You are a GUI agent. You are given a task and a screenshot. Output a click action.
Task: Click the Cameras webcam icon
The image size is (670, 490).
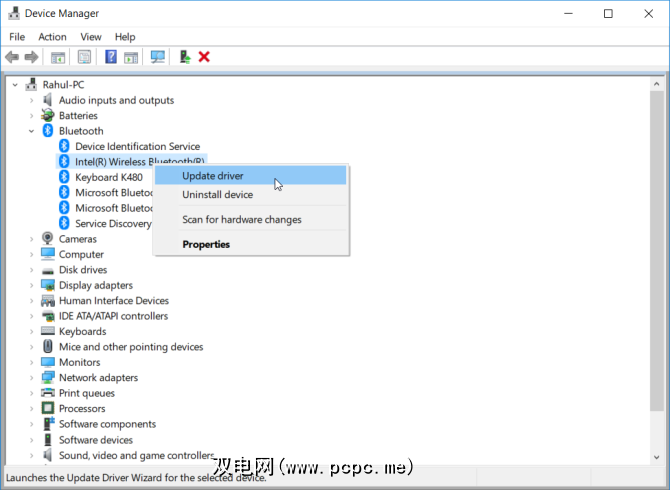click(x=47, y=238)
